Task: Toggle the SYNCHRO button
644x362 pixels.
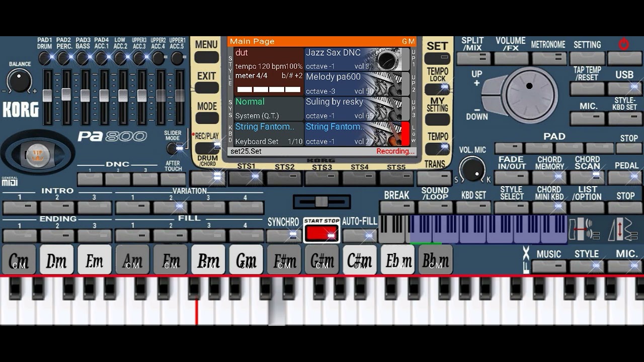Action: click(283, 235)
